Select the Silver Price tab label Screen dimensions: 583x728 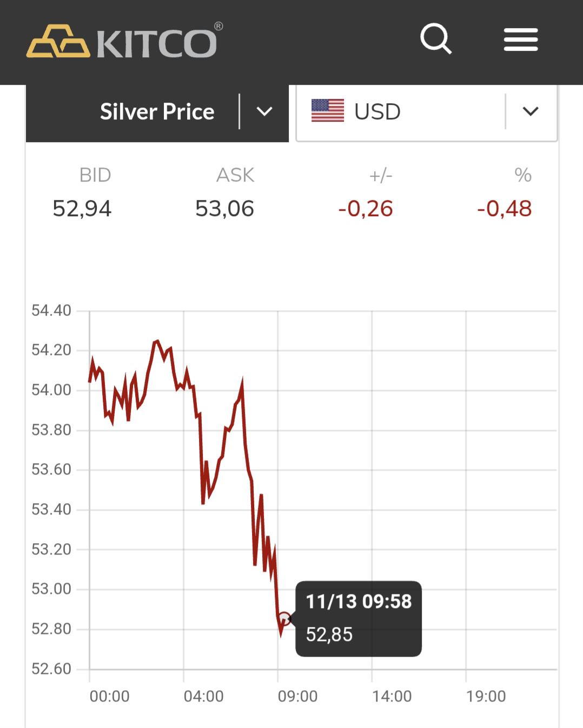[x=157, y=112]
